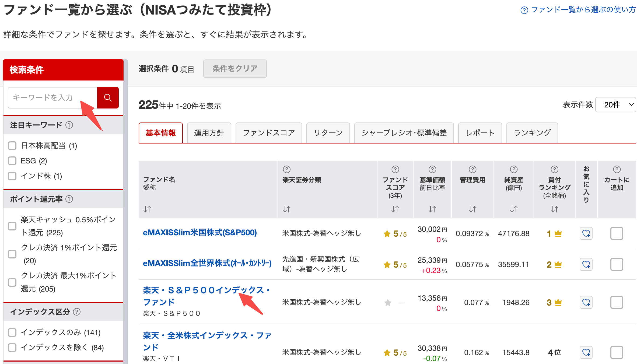Click help icon above 買付ランキング column
Viewport: 637px width, 364px height.
tap(555, 169)
